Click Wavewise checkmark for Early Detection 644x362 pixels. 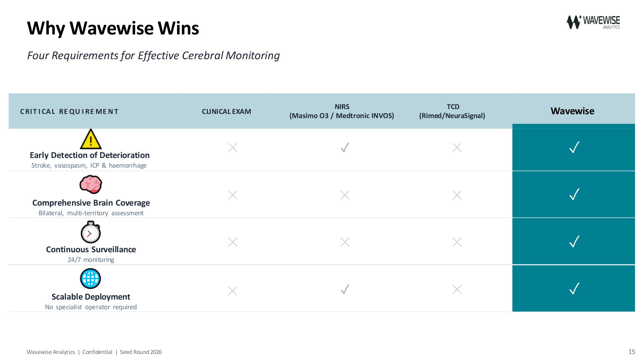(574, 147)
